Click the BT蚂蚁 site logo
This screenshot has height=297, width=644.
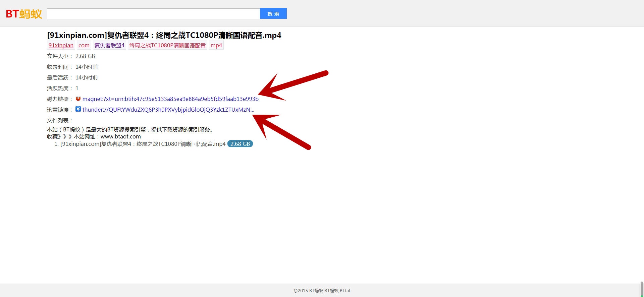tap(24, 14)
